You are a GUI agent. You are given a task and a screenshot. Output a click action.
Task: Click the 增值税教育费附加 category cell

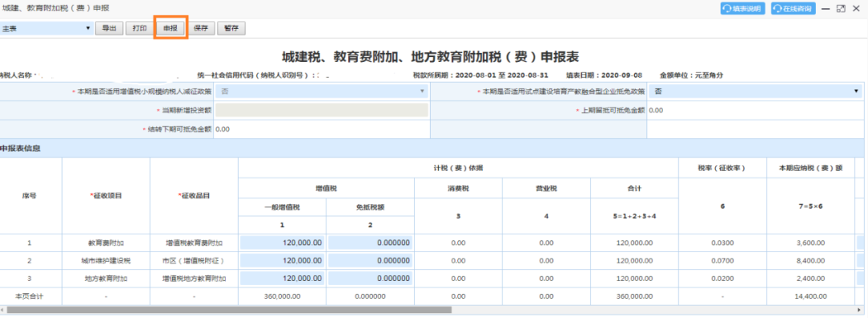coord(194,243)
